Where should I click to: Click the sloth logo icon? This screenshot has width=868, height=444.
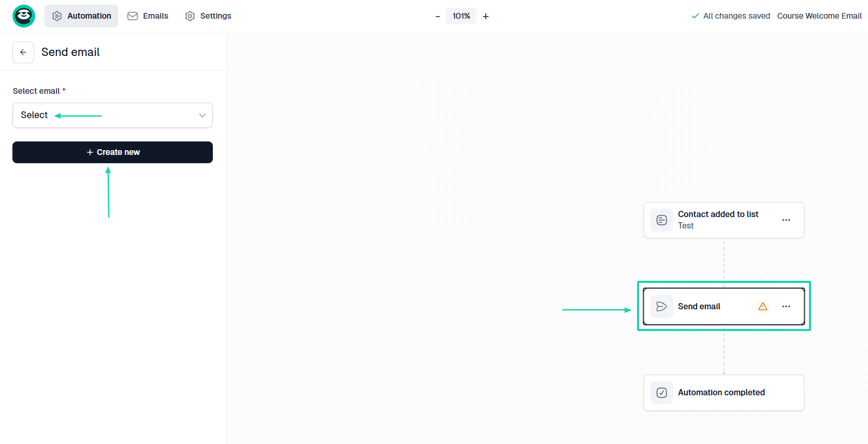pyautogui.click(x=24, y=16)
